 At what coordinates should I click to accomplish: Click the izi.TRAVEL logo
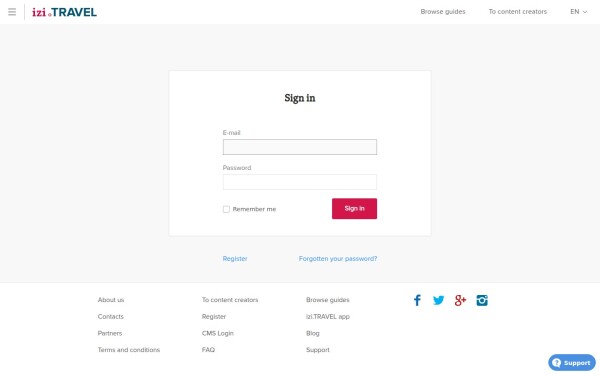(x=64, y=12)
